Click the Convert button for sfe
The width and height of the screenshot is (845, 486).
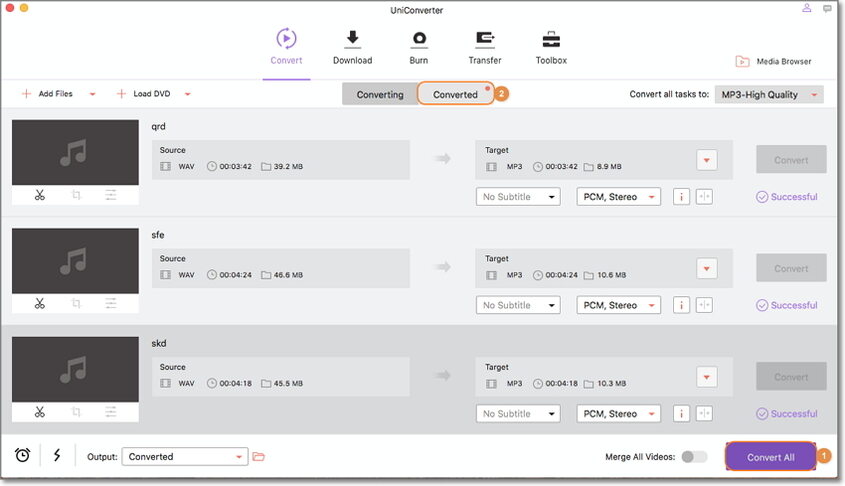pos(791,268)
